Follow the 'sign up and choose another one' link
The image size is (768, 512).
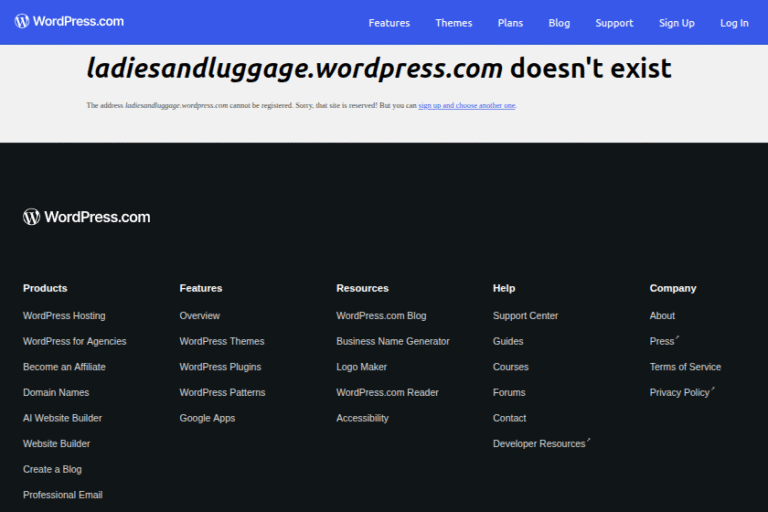(467, 105)
